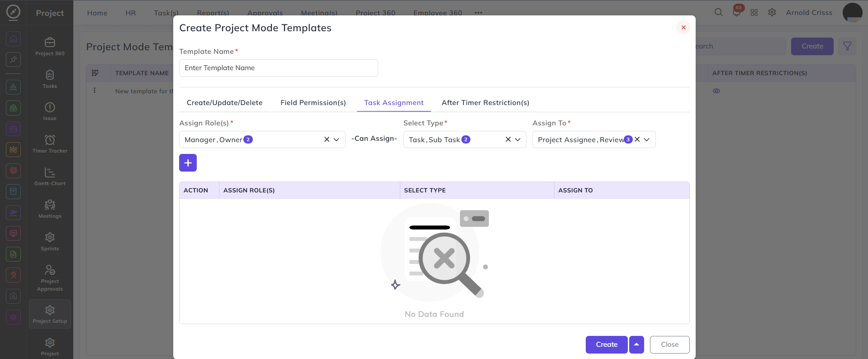Switch to Create/Update/Delete tab

click(x=224, y=103)
